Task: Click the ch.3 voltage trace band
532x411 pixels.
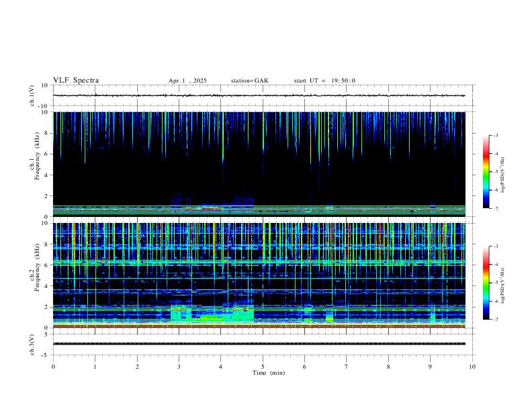Action: click(259, 344)
